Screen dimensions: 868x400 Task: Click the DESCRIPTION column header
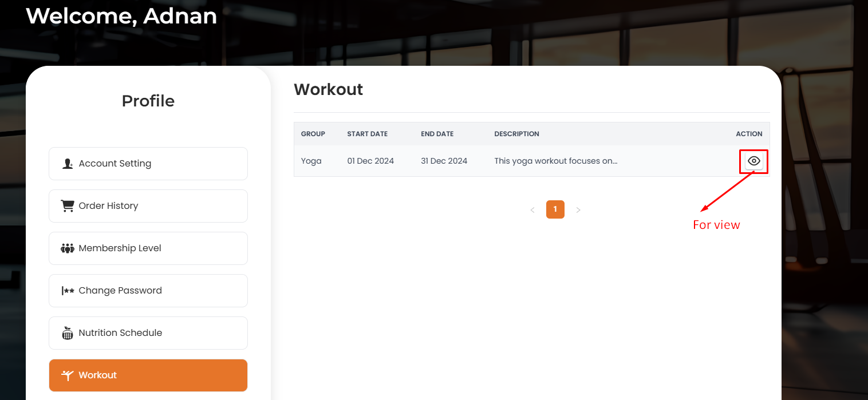pyautogui.click(x=516, y=134)
